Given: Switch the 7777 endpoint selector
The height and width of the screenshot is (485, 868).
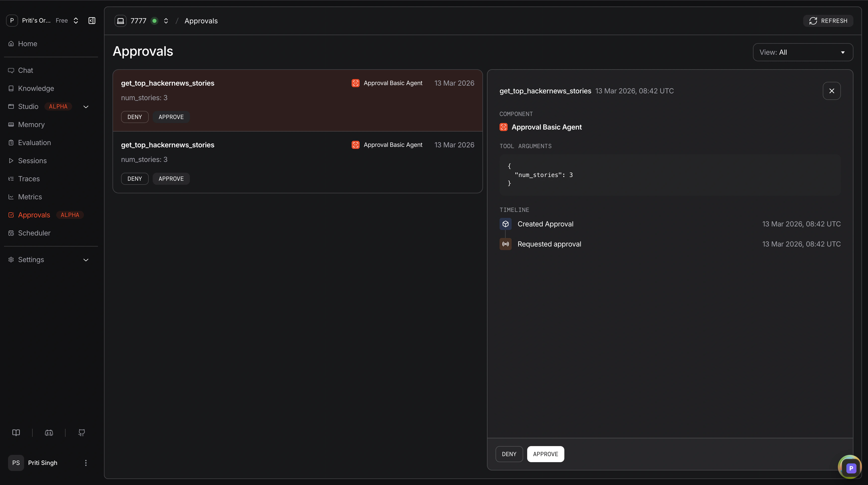Looking at the screenshot, I should click(x=166, y=21).
